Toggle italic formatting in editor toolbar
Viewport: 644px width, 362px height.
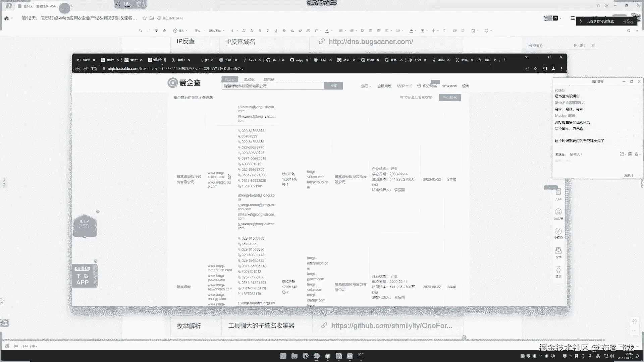[268, 31]
